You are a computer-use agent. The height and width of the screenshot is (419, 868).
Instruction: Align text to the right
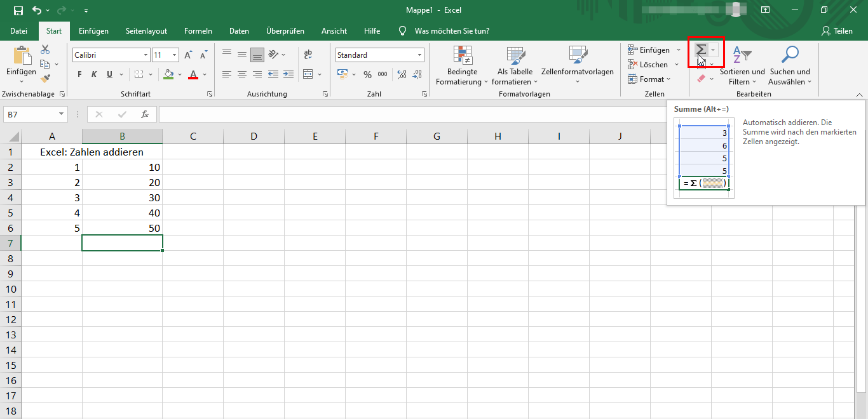coord(257,74)
